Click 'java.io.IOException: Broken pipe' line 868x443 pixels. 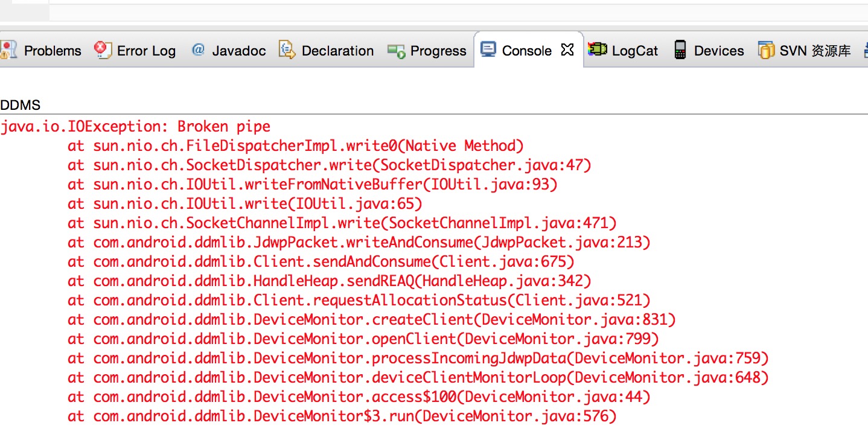coord(135,127)
